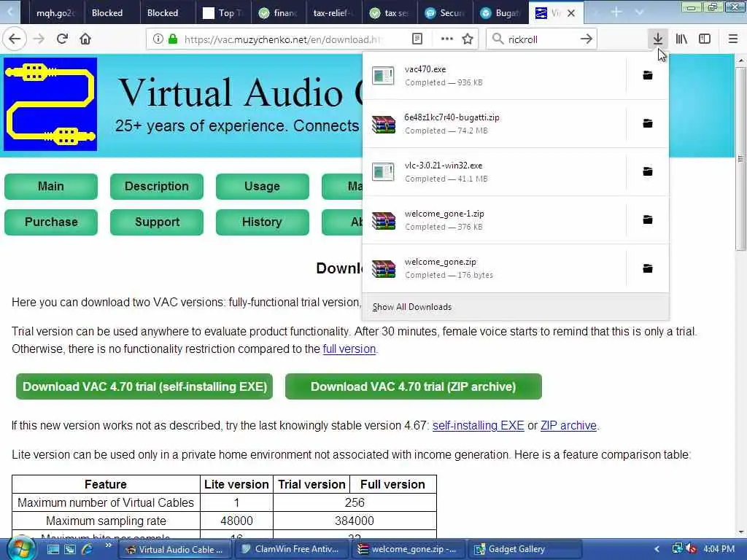Bookmark this page with the star
The height and width of the screenshot is (560, 747).
(468, 39)
